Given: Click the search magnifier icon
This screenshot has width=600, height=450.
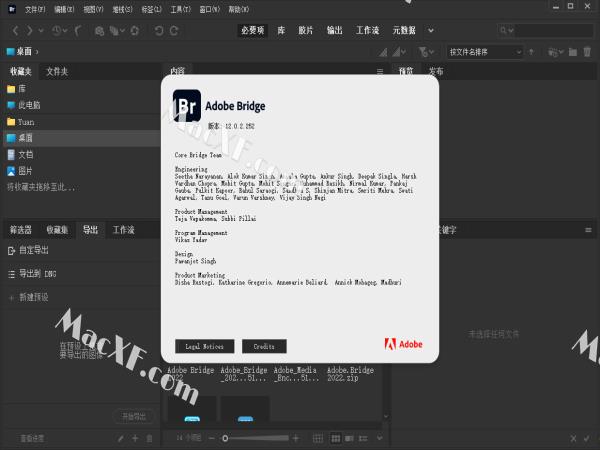Looking at the screenshot, I should 503,30.
